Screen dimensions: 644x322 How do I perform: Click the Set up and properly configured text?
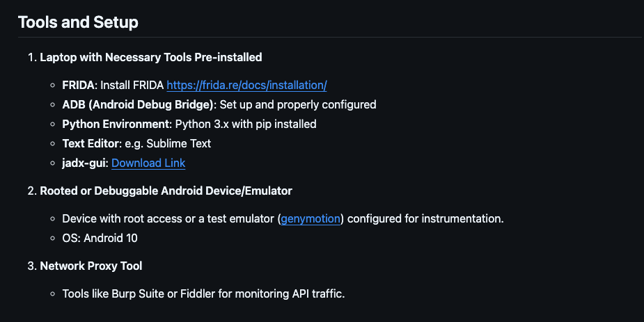pyautogui.click(x=298, y=104)
